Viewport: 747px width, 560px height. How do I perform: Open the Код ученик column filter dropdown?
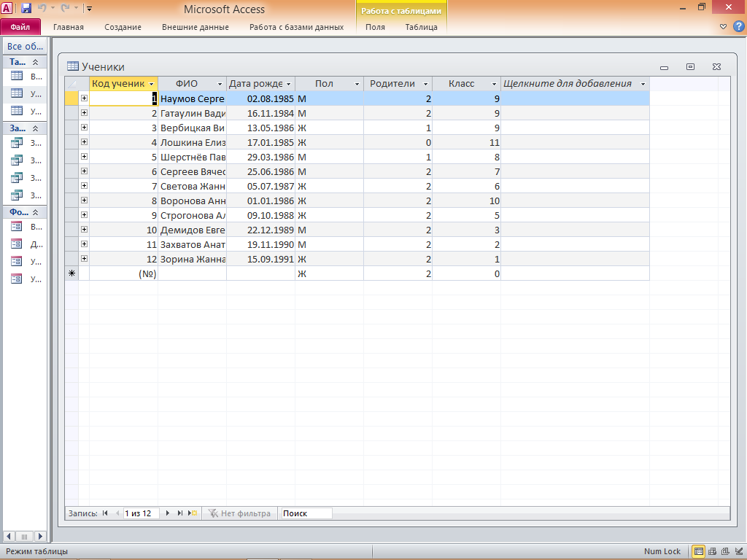click(x=152, y=84)
